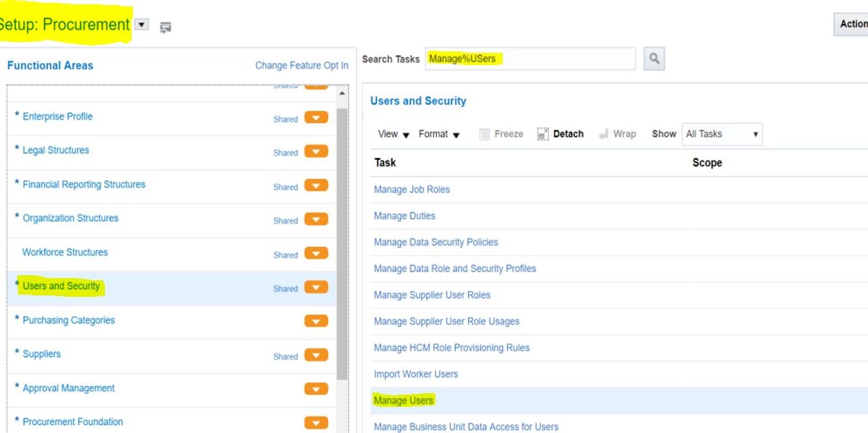Open the Manage Users task

pyautogui.click(x=403, y=400)
